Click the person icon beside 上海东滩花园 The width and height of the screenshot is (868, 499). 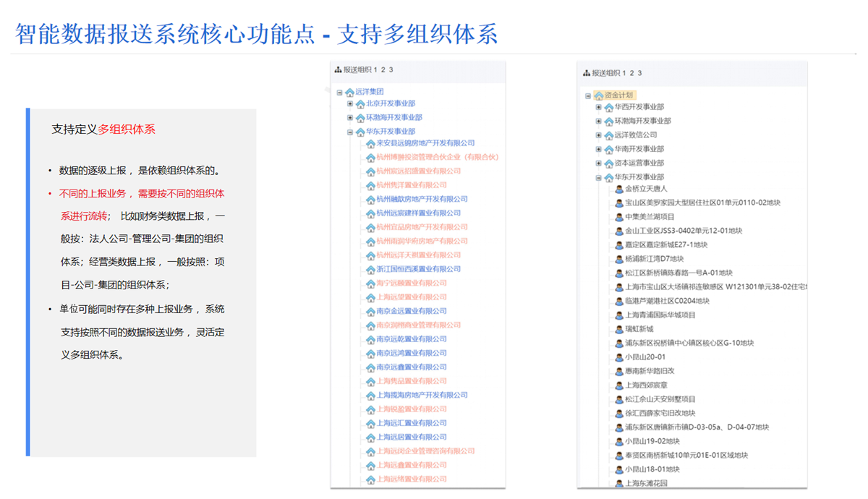point(619,484)
